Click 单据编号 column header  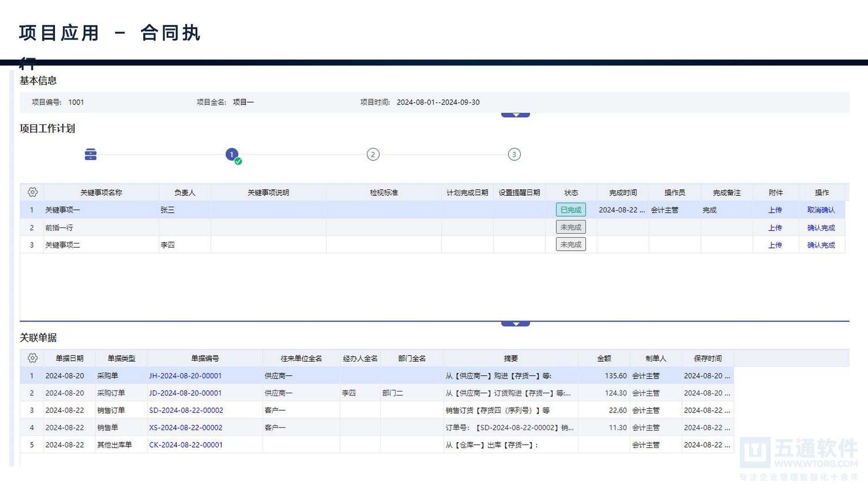coord(205,358)
